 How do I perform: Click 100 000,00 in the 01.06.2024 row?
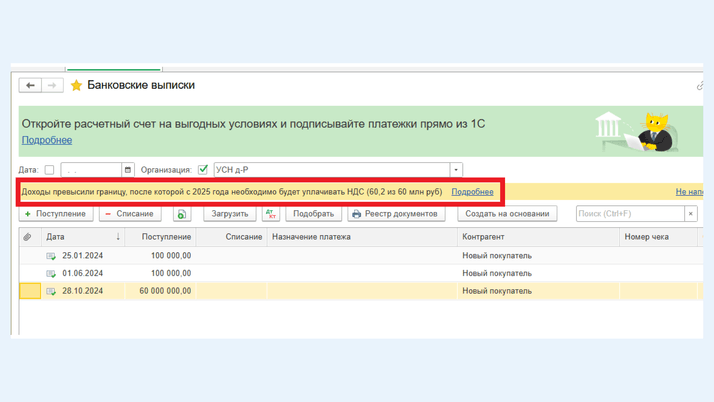[x=171, y=274]
